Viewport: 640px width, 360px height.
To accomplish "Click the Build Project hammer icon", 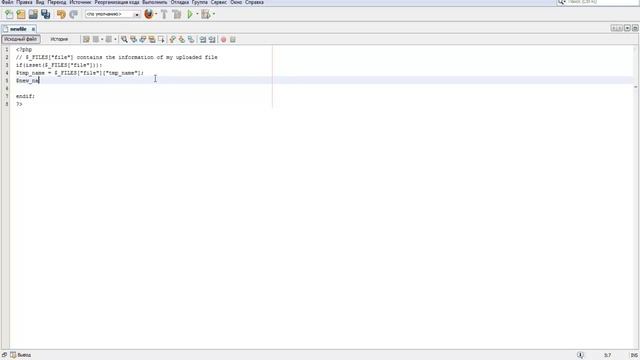I will [164, 14].
